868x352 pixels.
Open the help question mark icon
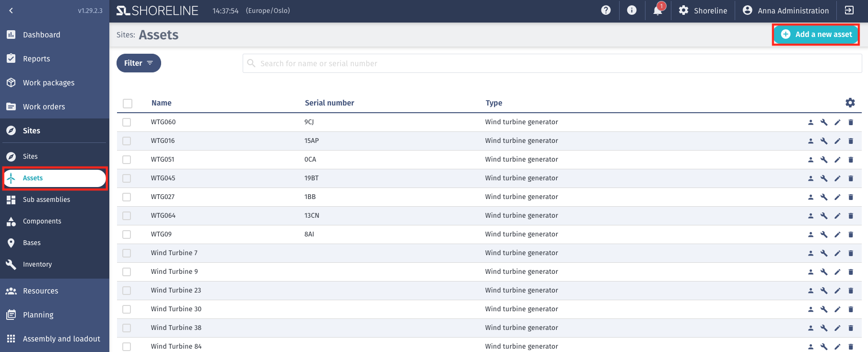(606, 11)
